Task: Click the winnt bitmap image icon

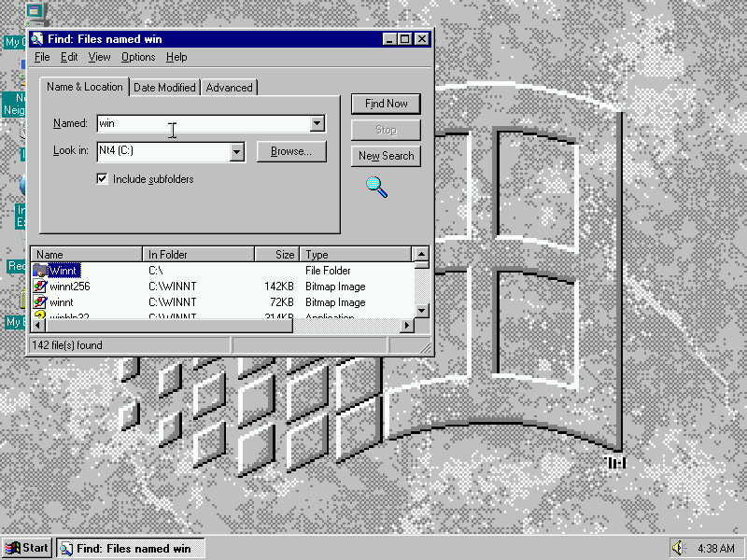Action: click(x=39, y=302)
